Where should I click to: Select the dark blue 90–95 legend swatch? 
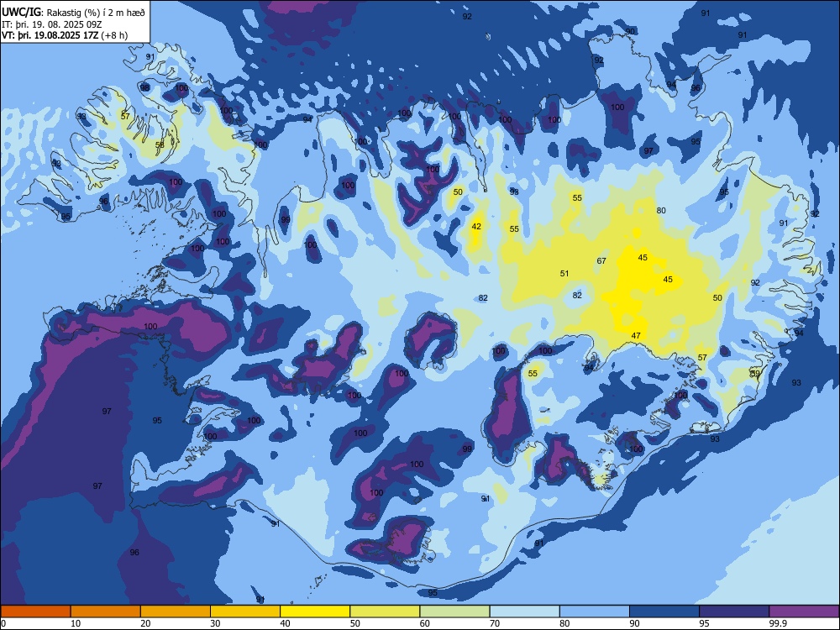coord(664,612)
